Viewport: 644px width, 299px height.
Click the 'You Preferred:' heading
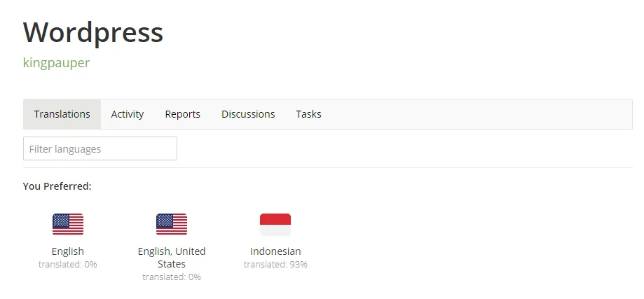click(x=57, y=186)
